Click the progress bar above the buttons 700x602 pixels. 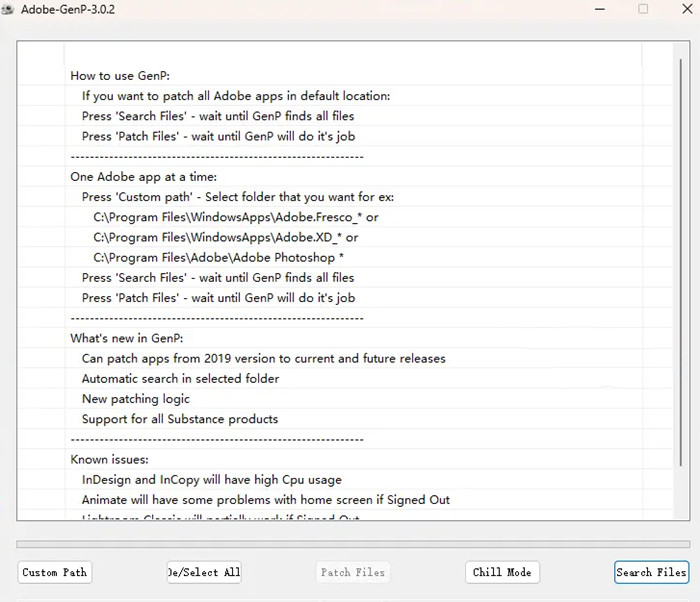(x=353, y=544)
